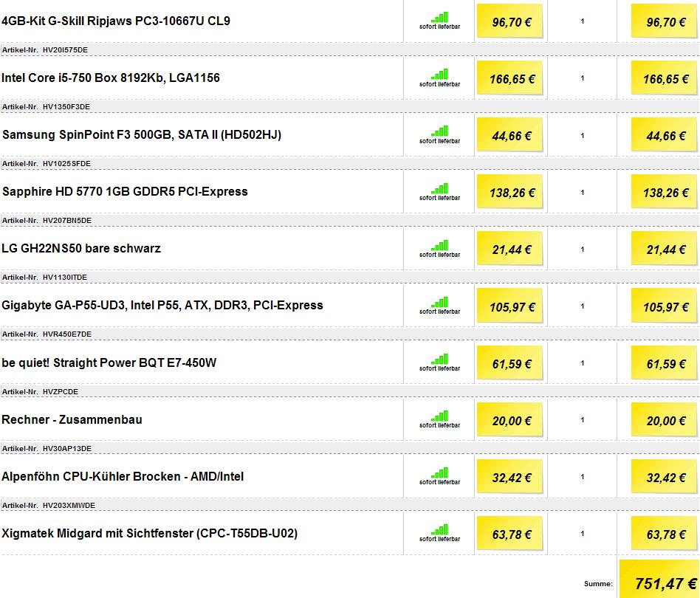This screenshot has height=598, width=700.
Task: Click the Samsung SpinPoint line total price
Action: [664, 135]
